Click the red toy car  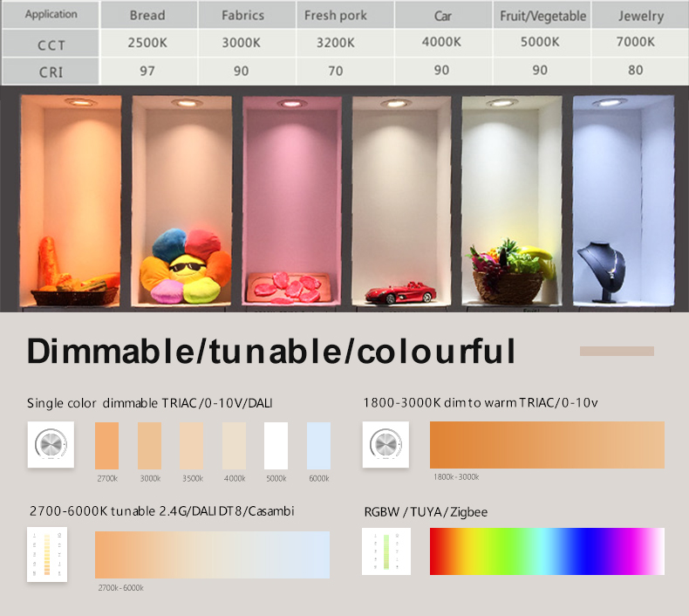coord(399,293)
